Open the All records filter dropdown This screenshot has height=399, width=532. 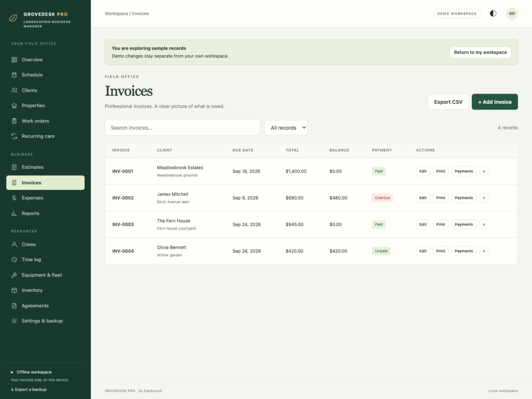click(286, 128)
